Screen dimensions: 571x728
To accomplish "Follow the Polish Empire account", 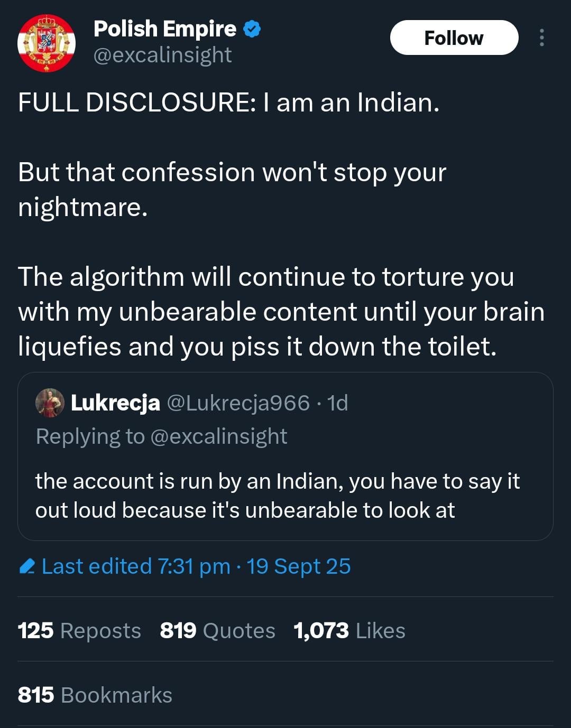I will point(454,38).
